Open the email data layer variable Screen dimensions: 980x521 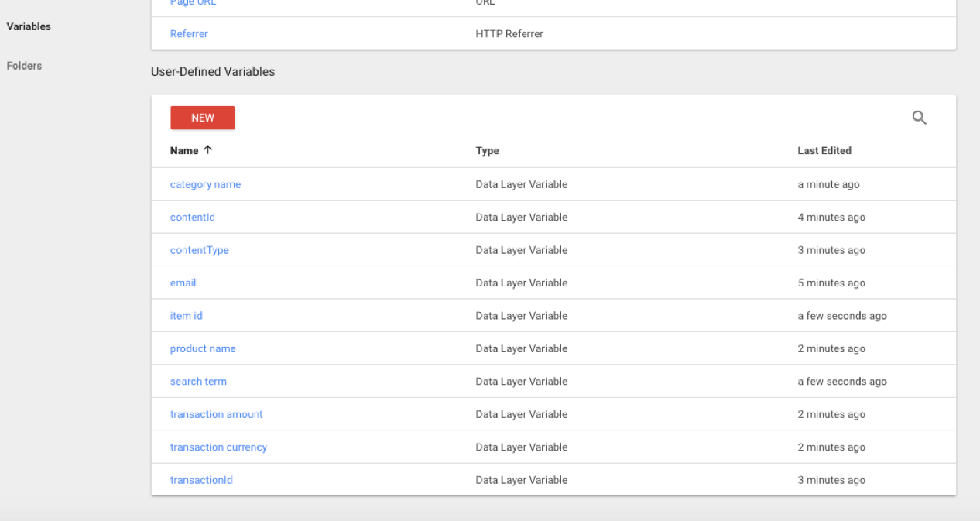point(183,283)
